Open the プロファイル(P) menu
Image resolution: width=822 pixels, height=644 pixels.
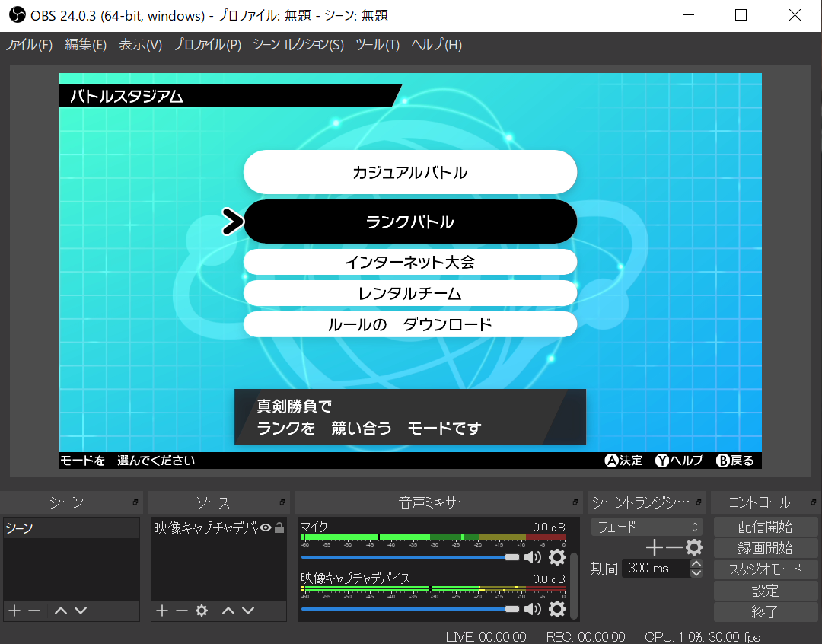click(208, 45)
